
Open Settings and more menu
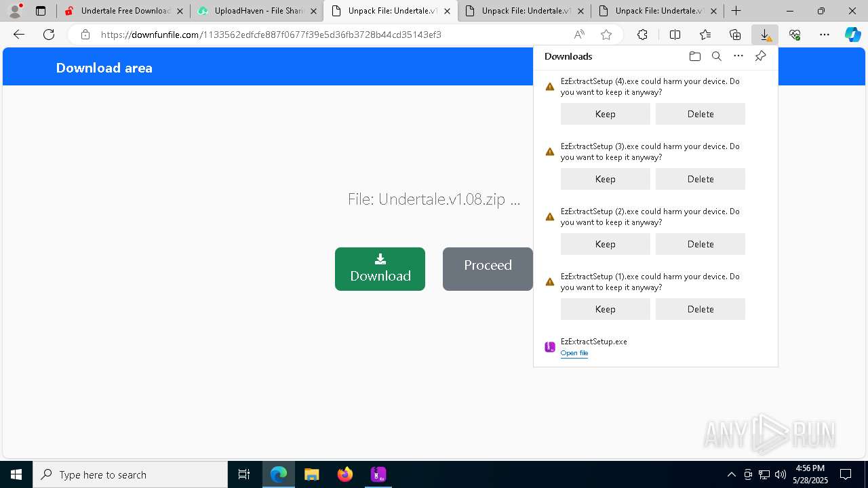click(825, 35)
